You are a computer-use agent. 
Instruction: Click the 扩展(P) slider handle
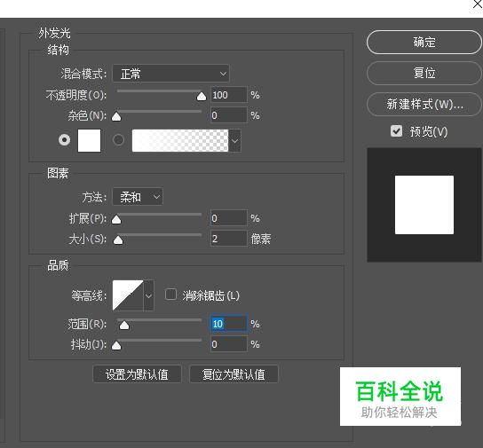tap(116, 219)
